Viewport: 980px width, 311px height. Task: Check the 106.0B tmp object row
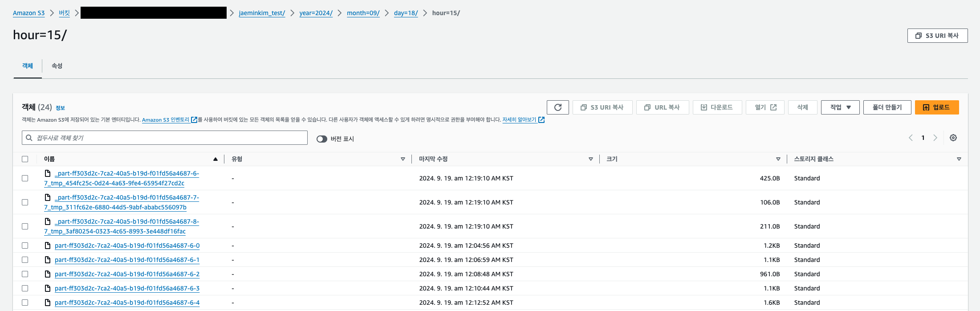pos(25,202)
